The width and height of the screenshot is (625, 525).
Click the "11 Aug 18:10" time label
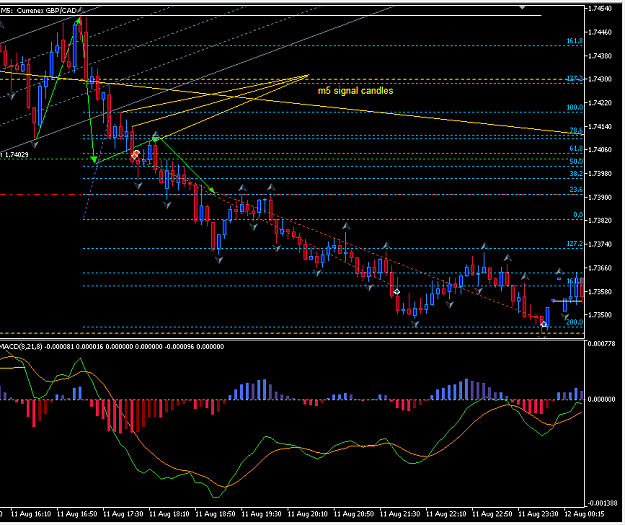pyautogui.click(x=169, y=514)
